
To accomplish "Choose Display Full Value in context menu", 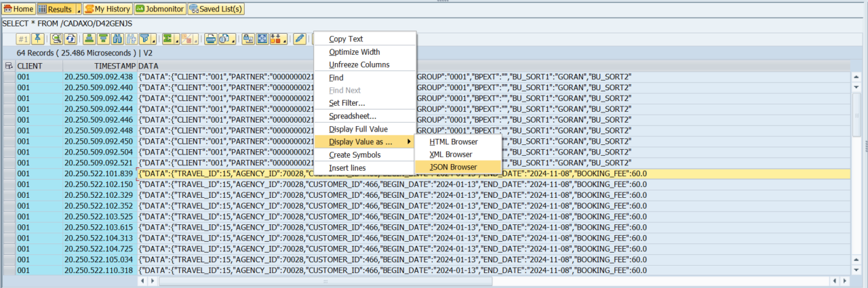I will click(358, 129).
